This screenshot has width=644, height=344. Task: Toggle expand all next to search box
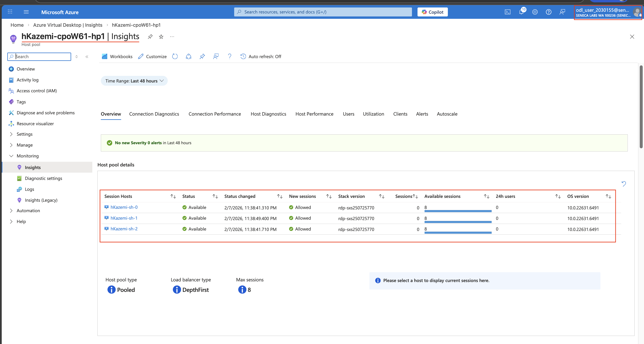[76, 57]
